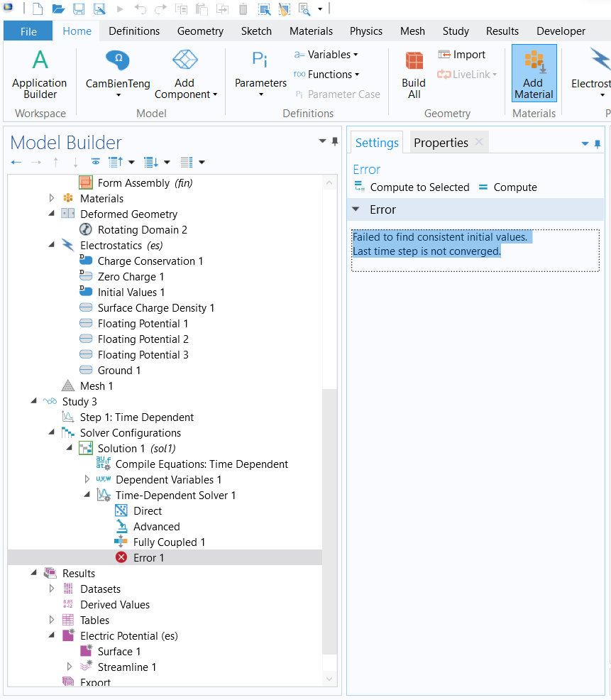Click the Collapse All tree icon
Screen dimensions: 611x700
tap(116, 162)
